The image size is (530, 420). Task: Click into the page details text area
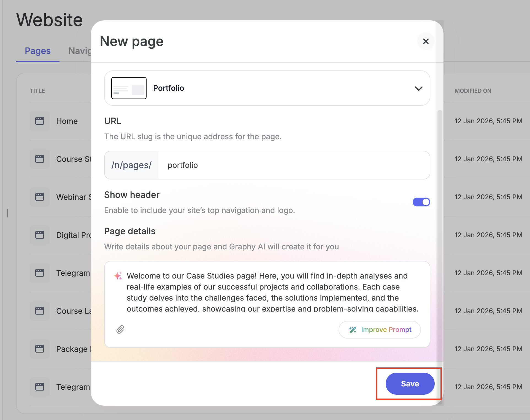point(272,292)
